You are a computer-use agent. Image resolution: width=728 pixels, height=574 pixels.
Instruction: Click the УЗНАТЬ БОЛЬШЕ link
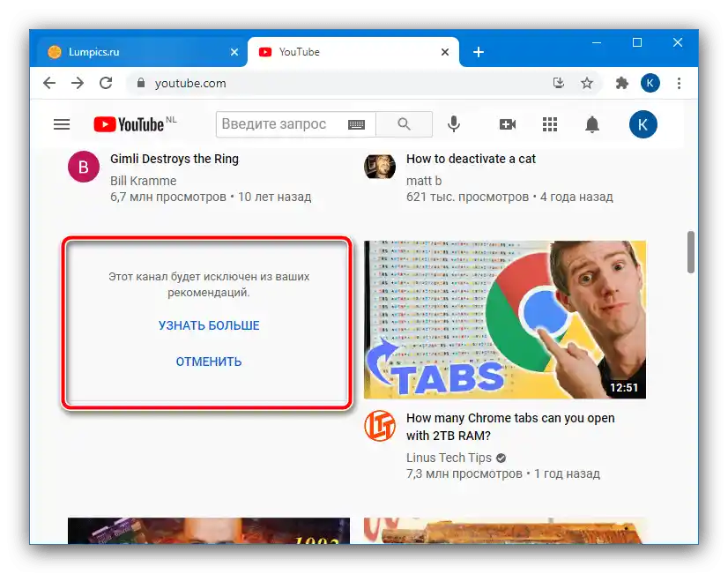click(209, 325)
